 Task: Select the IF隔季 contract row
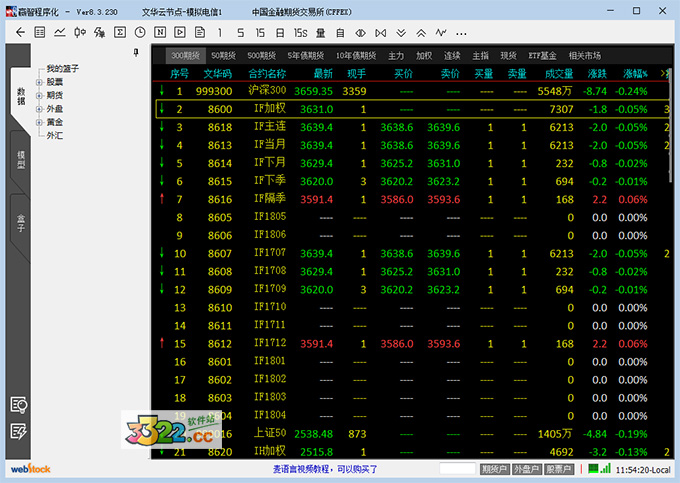pyautogui.click(x=411, y=199)
